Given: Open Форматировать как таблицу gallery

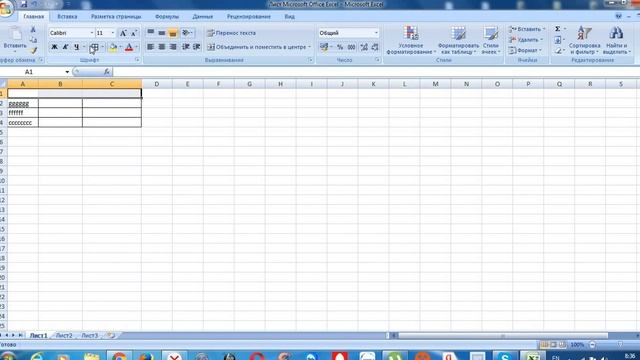Looking at the screenshot, I should tap(458, 40).
